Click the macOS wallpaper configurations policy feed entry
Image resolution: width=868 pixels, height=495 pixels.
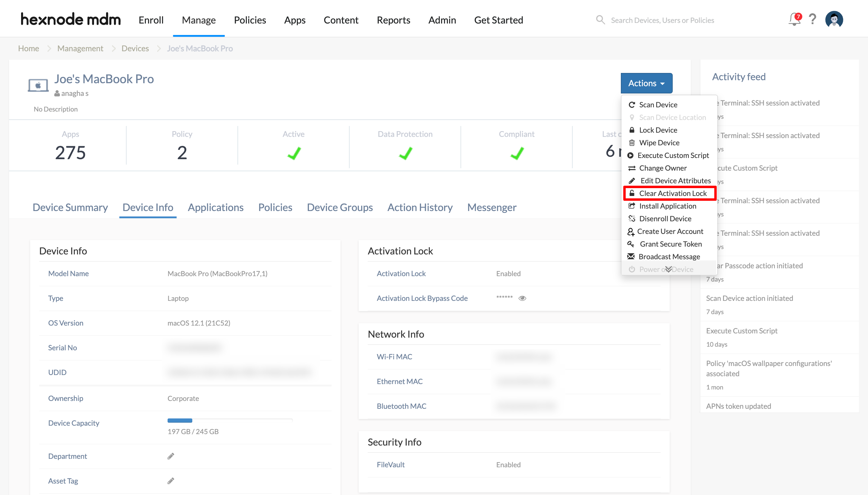pyautogui.click(x=769, y=368)
